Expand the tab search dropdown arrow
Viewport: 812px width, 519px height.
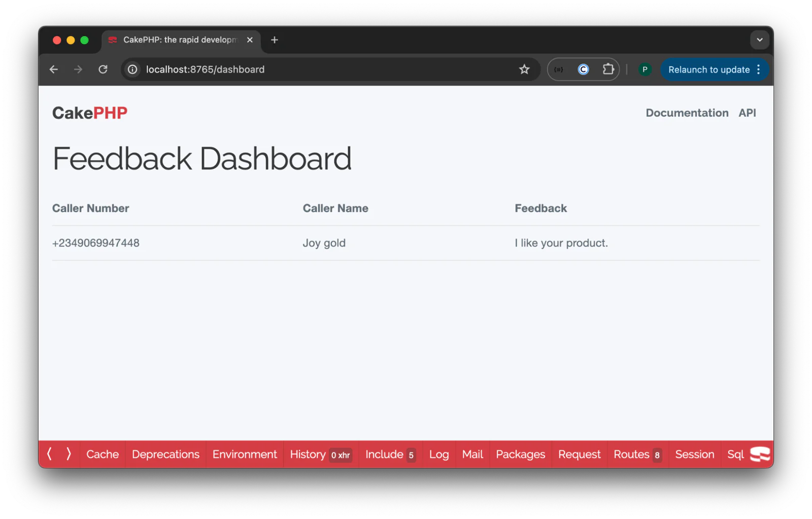click(759, 40)
